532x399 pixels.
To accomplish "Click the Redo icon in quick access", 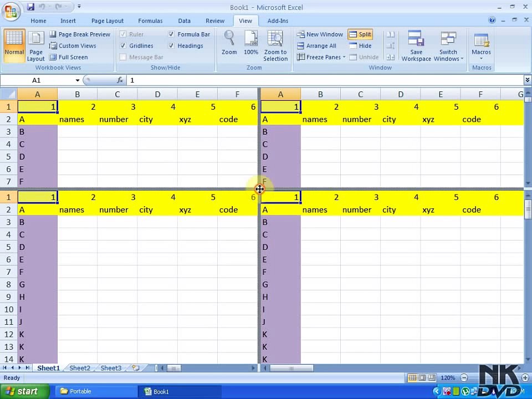I will 58,7.
